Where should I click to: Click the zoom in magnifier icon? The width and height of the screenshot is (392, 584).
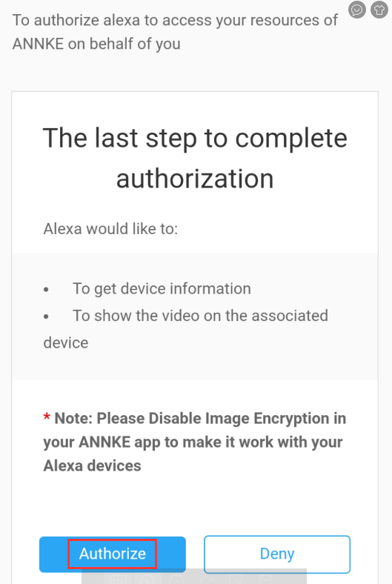pos(147,580)
